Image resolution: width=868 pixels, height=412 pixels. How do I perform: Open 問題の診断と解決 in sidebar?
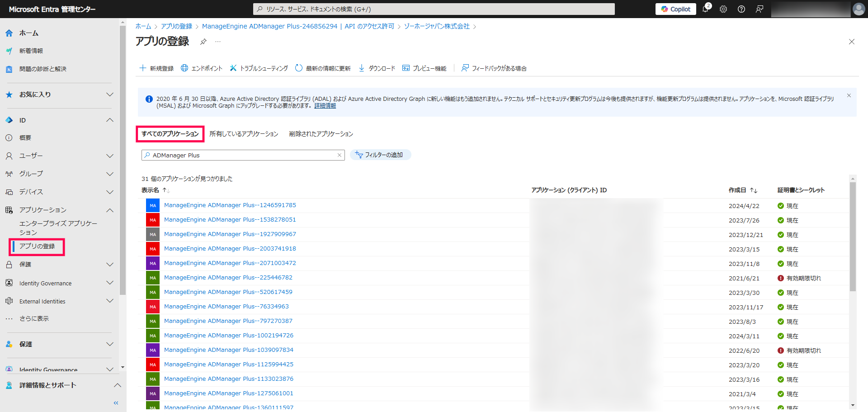43,69
